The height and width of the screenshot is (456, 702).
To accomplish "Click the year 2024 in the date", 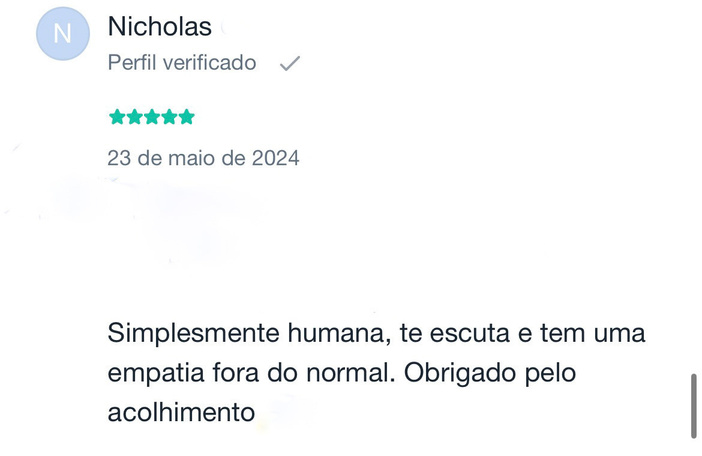I will 275,158.
